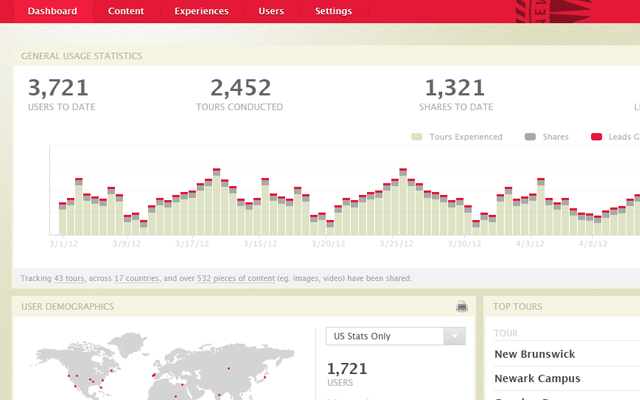Toggle the Tours Experienced legend swatch

(x=417, y=136)
